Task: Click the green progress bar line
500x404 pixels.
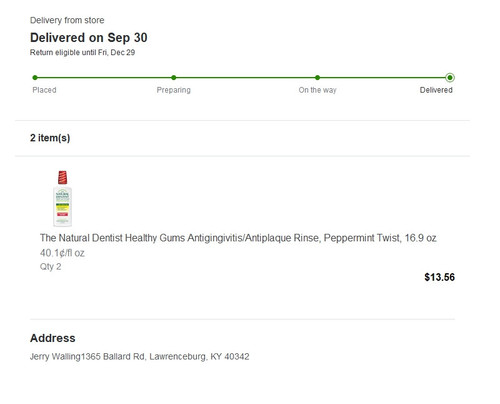Action: 242,78
